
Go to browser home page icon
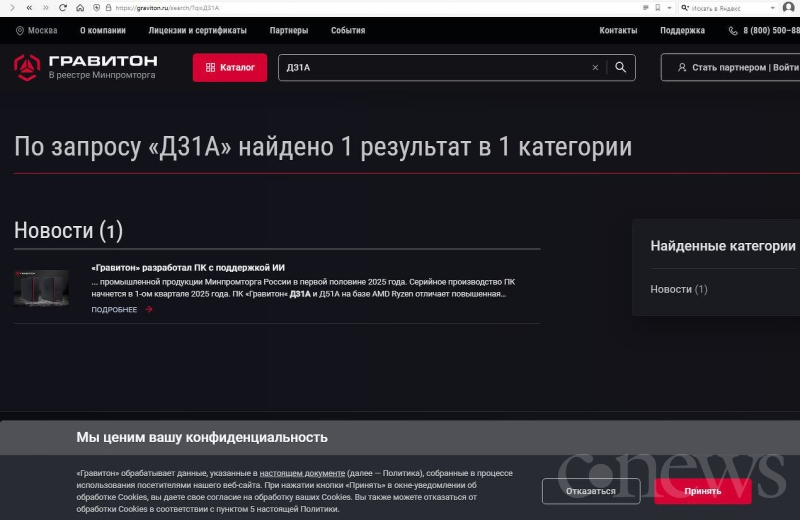80,8
